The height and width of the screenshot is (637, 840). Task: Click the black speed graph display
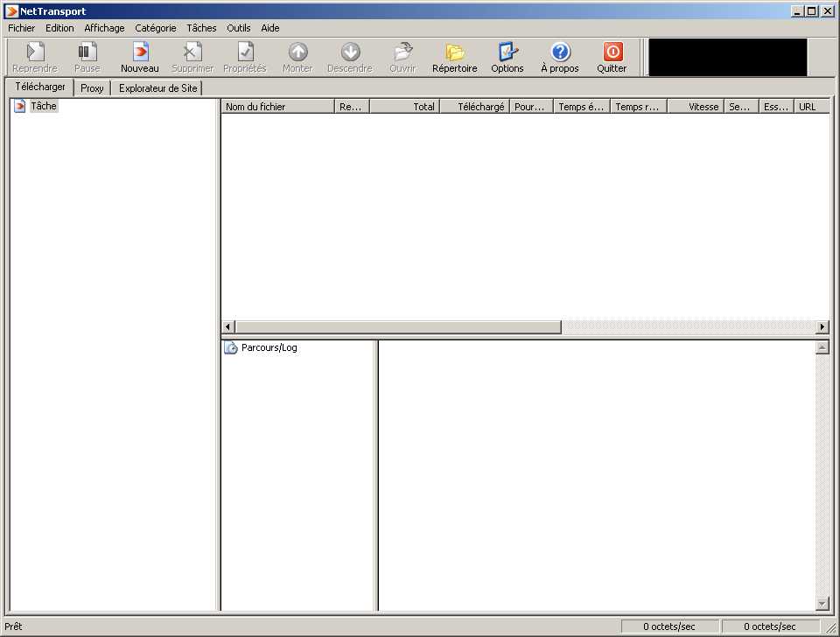pyautogui.click(x=727, y=57)
